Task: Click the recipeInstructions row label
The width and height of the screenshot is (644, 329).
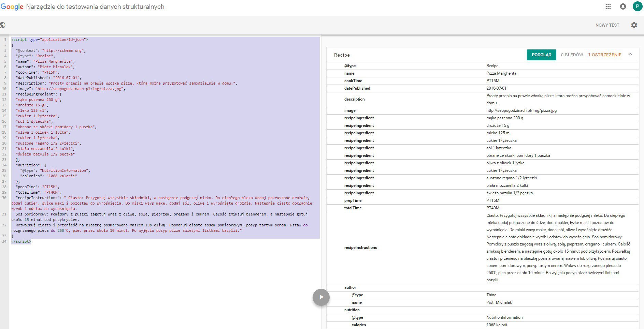Action: (360, 248)
